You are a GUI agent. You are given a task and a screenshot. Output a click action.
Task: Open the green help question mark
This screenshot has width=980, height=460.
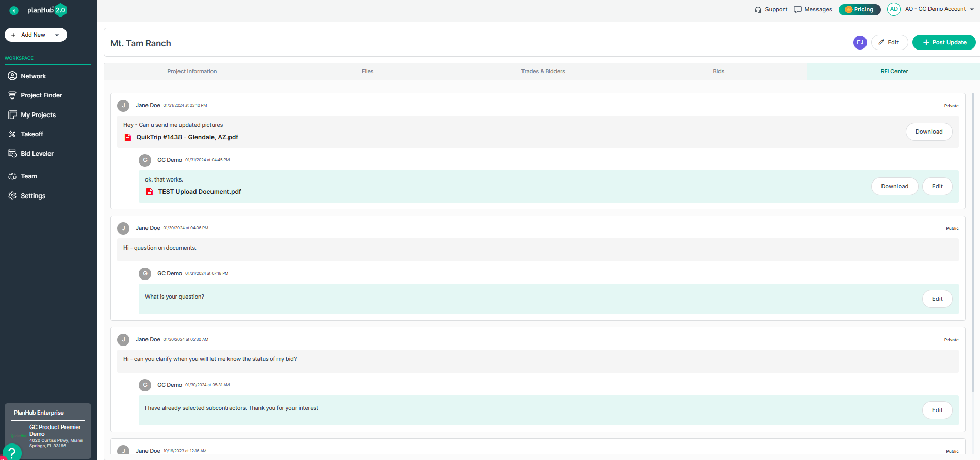[x=12, y=452]
